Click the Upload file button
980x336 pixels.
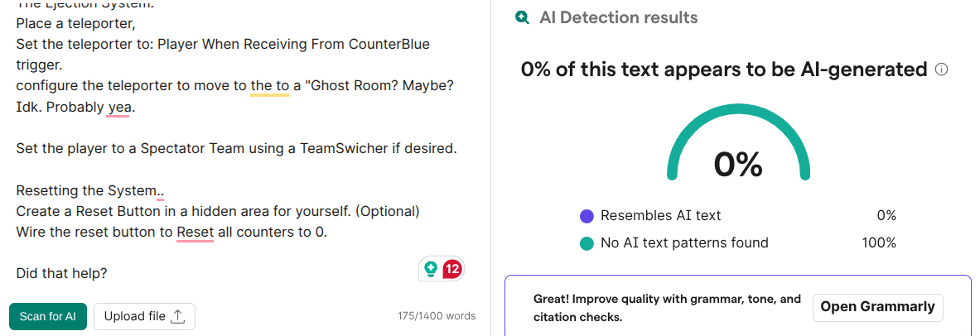pyautogui.click(x=144, y=316)
